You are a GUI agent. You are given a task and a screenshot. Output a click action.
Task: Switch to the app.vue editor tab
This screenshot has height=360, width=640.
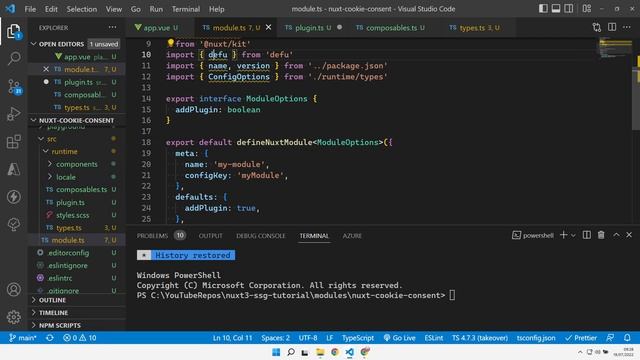(x=160, y=27)
